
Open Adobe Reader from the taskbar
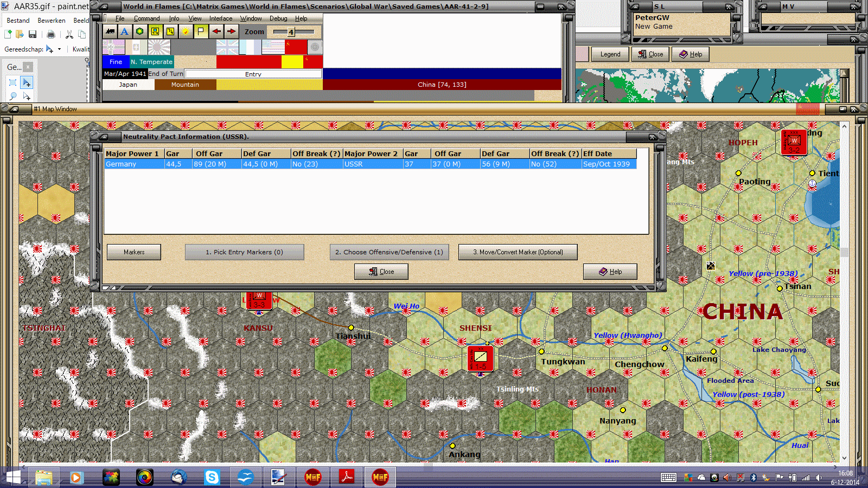(347, 477)
